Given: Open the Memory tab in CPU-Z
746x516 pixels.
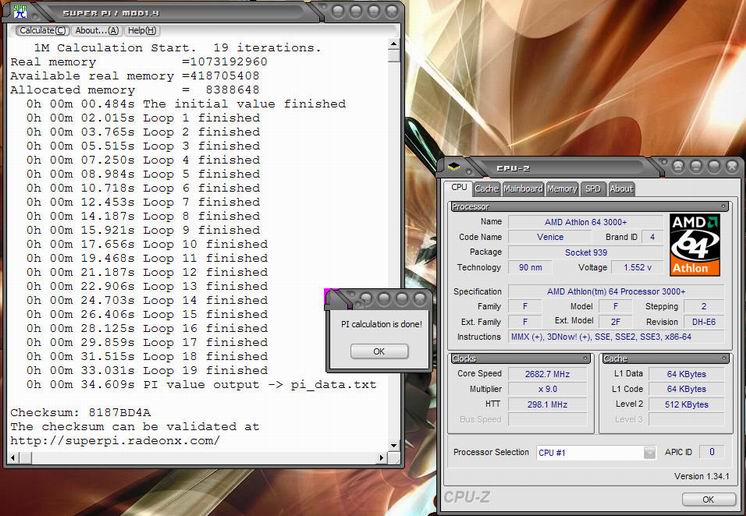Looking at the screenshot, I should [x=562, y=189].
